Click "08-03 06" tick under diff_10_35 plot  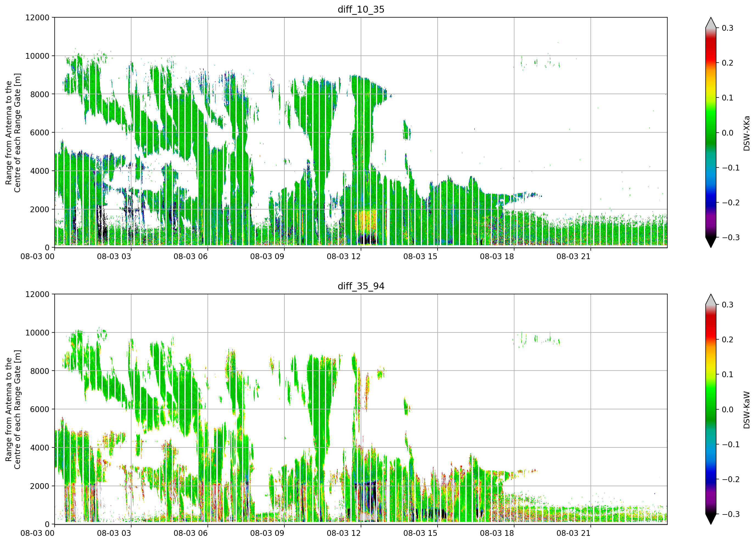(x=191, y=256)
